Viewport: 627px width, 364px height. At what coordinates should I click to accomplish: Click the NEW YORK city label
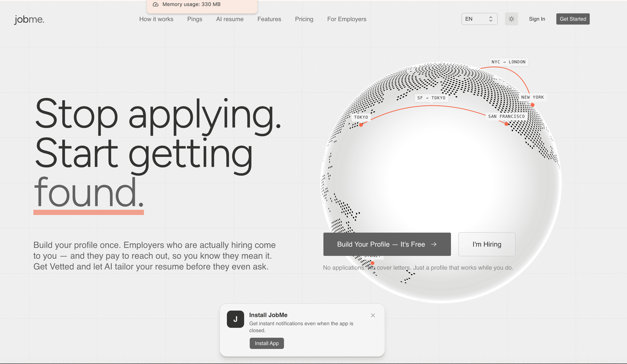pos(532,97)
